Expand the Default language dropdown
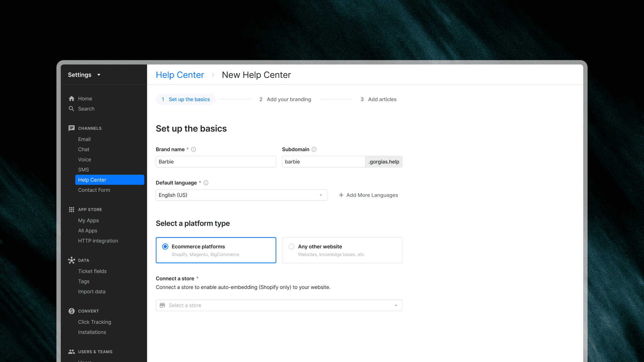 tap(241, 195)
